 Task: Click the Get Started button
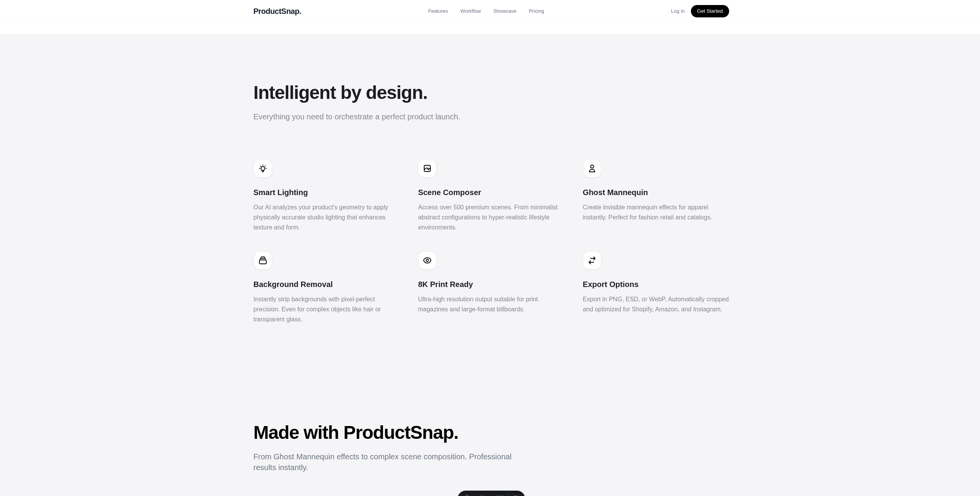coord(709,11)
